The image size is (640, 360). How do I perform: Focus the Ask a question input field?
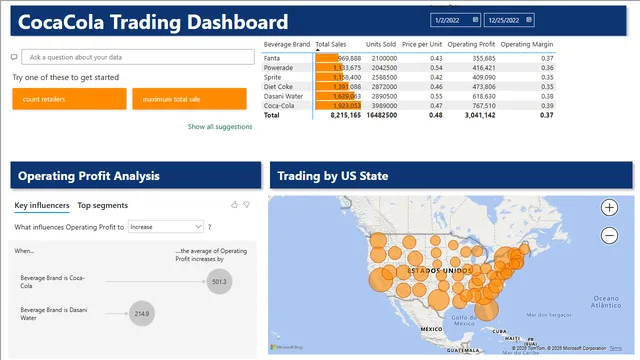tap(138, 57)
